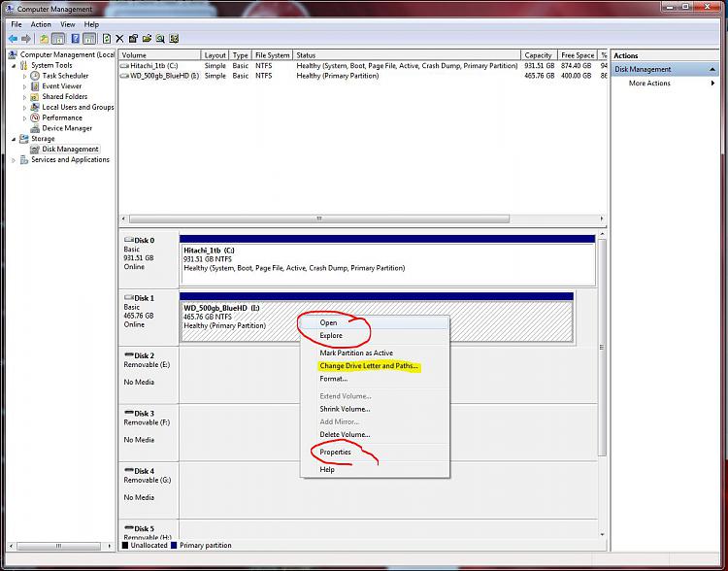Click the Properties toolbar icon
The height and width of the screenshot is (571, 728).
(133, 39)
